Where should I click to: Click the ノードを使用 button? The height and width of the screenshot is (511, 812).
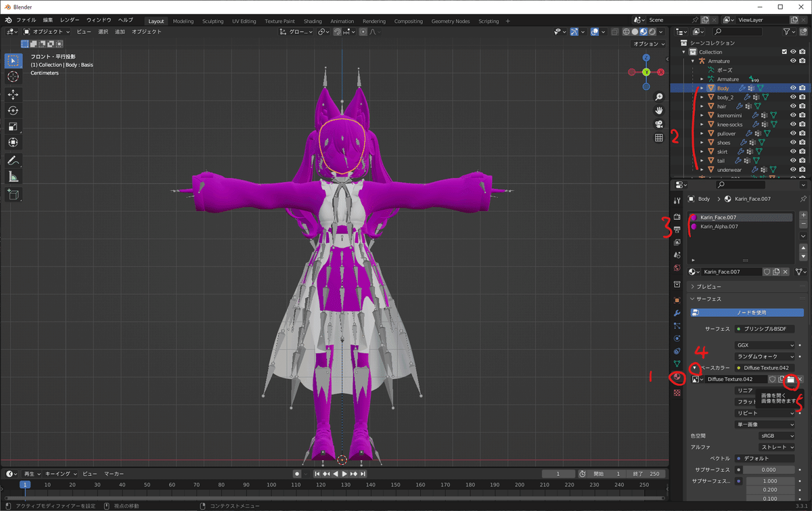747,313
